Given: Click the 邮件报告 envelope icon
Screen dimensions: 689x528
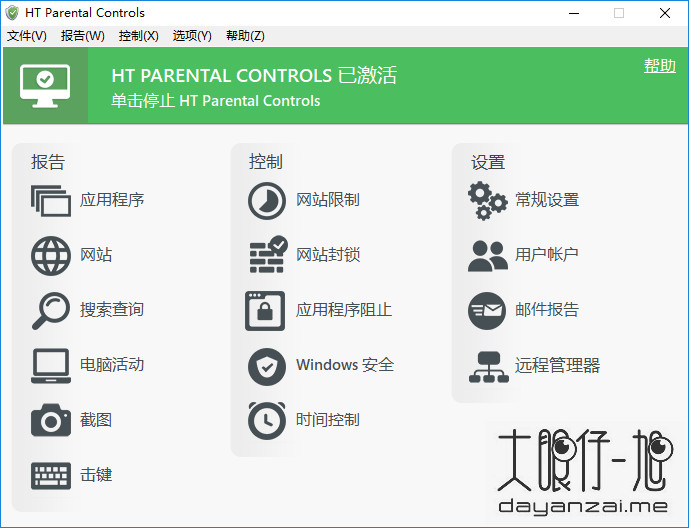Looking at the screenshot, I should coord(487,311).
